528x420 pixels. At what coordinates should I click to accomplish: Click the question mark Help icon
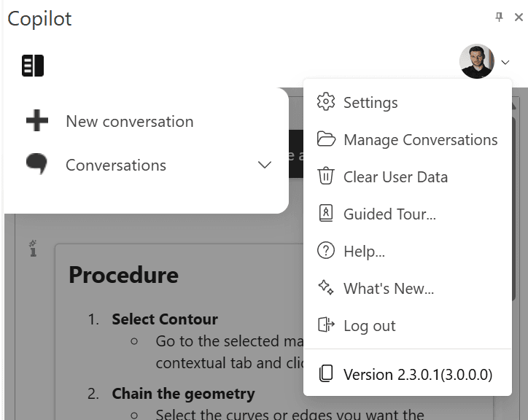point(325,250)
